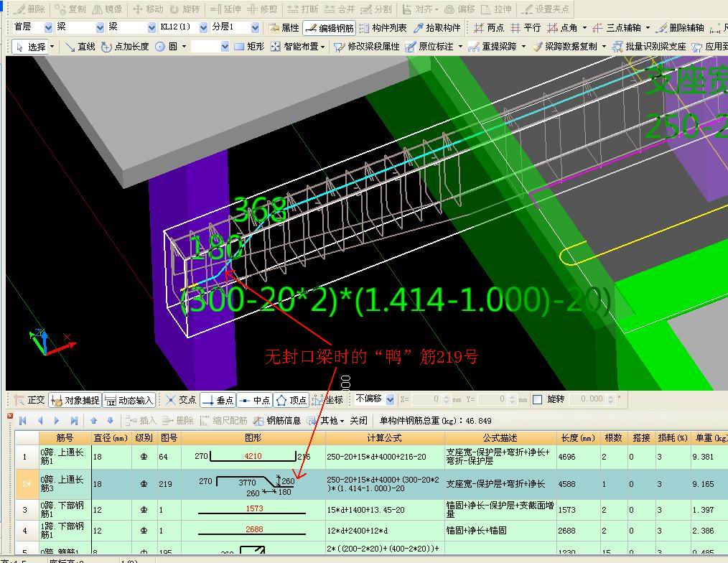Click 设置夹点 (set grip) tool
Screen dimensions: 728x563
pos(546,9)
